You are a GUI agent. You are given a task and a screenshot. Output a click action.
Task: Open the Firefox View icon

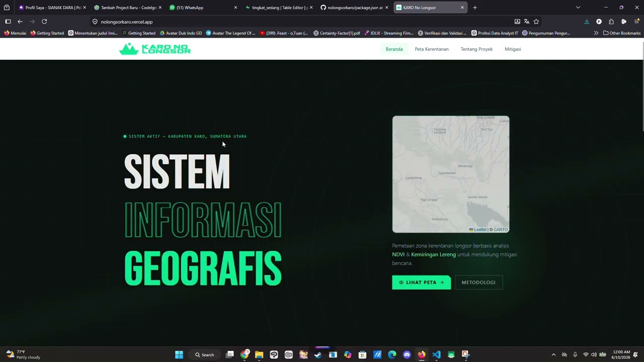click(x=7, y=8)
